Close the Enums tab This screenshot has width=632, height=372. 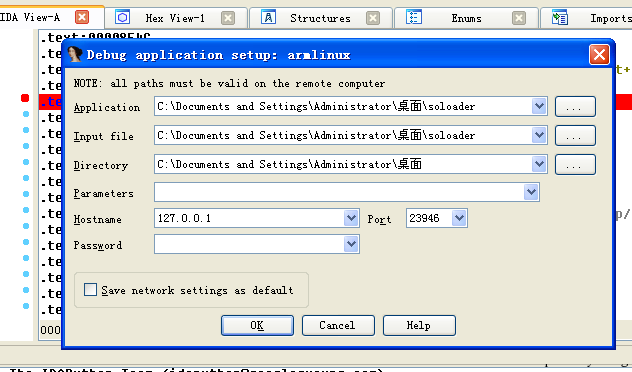[519, 18]
